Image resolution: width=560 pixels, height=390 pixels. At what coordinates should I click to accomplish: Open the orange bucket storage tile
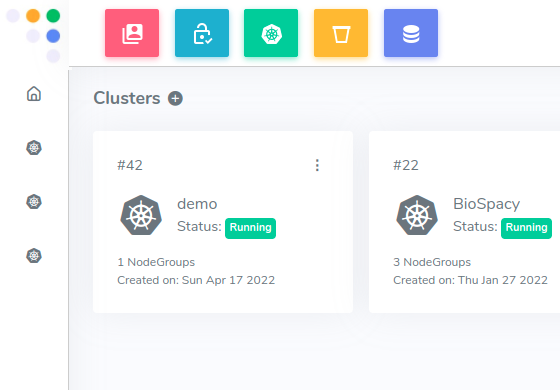[341, 33]
